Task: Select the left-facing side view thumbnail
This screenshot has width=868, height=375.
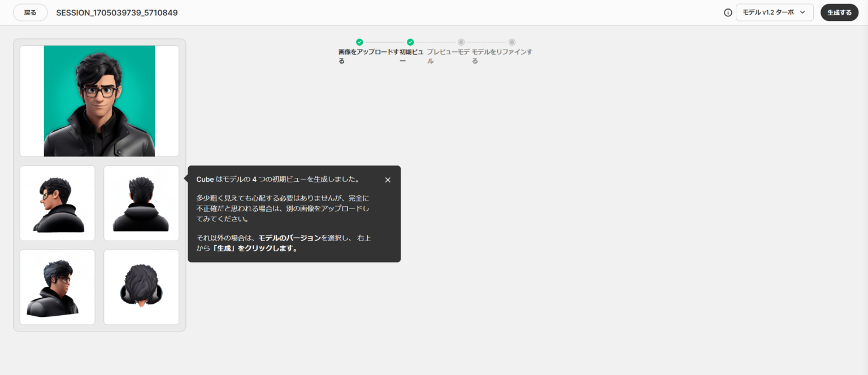Action: [58, 203]
